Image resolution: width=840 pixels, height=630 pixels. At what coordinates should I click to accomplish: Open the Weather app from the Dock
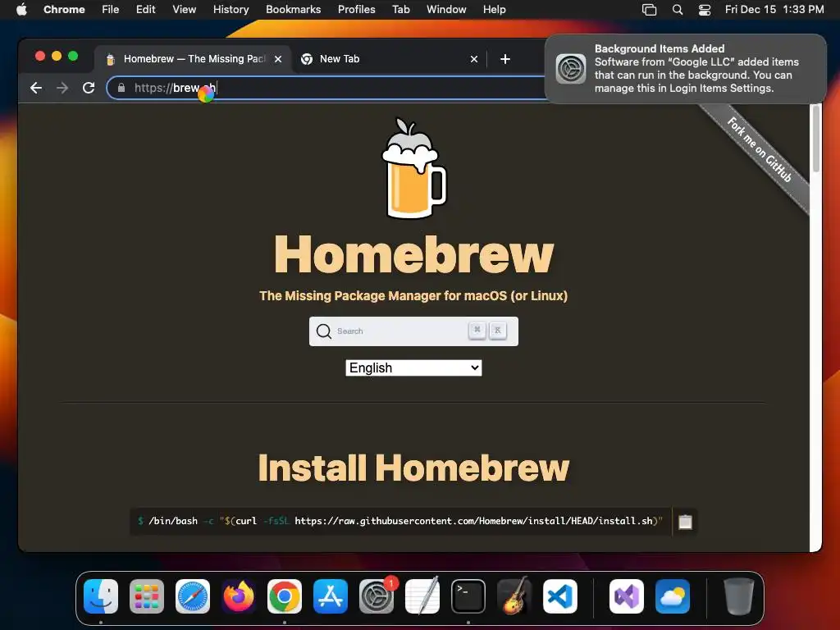673,596
